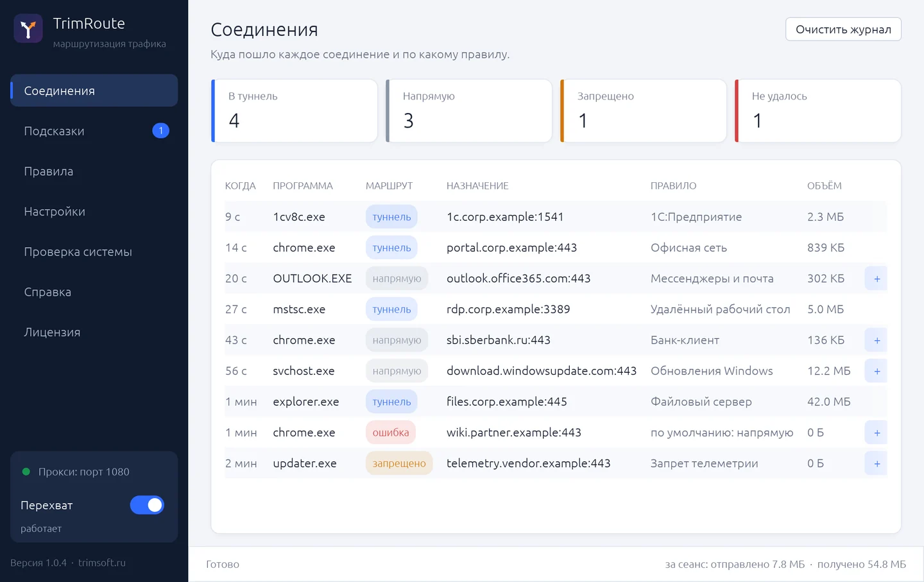Click the Не удалось summary card
The width and height of the screenshot is (924, 582).
pyautogui.click(x=818, y=110)
